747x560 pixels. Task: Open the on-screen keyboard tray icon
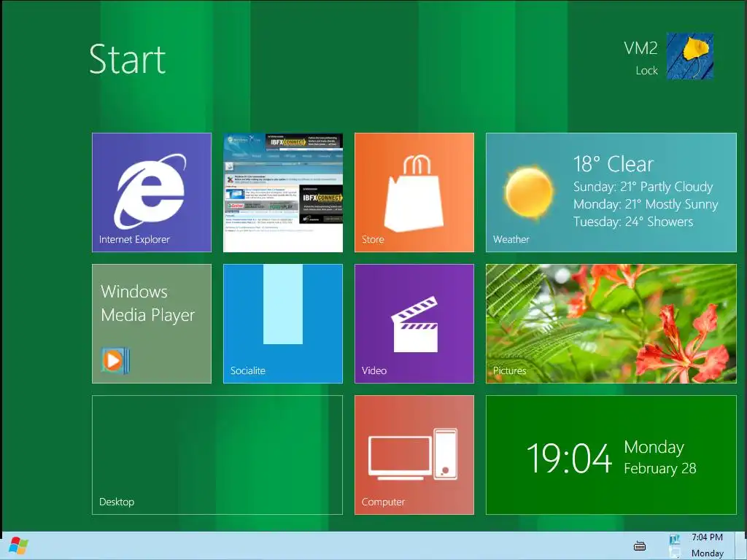click(640, 545)
